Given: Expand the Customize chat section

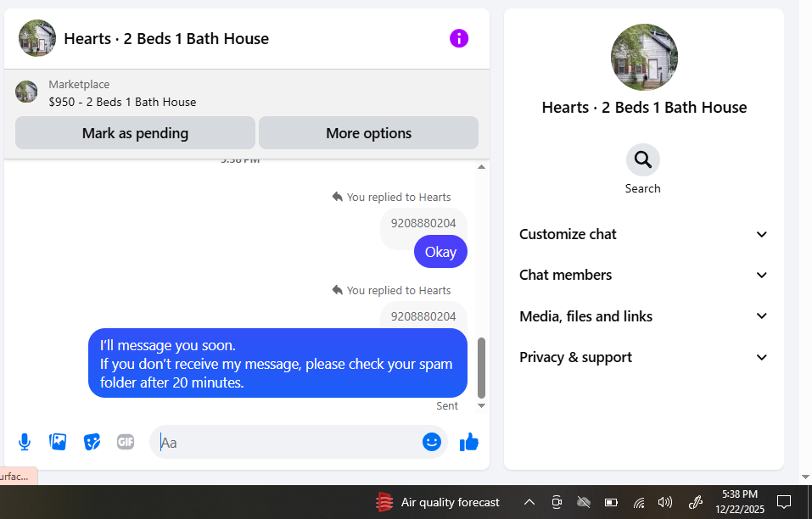Looking at the screenshot, I should tap(643, 234).
